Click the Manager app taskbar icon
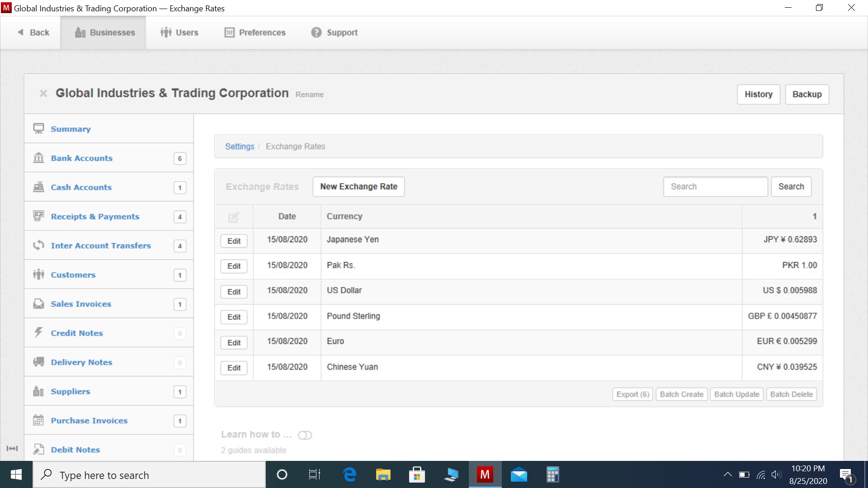The width and height of the screenshot is (868, 488). click(485, 474)
